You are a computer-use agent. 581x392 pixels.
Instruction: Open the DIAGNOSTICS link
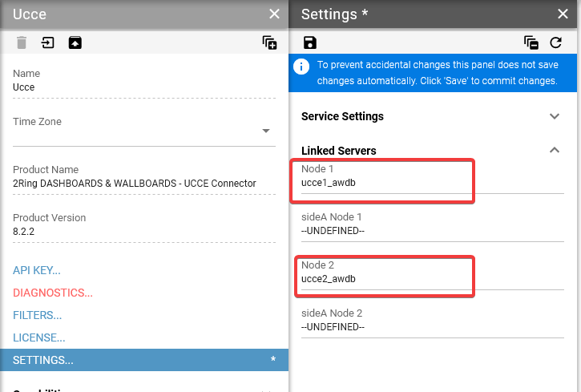click(x=53, y=293)
